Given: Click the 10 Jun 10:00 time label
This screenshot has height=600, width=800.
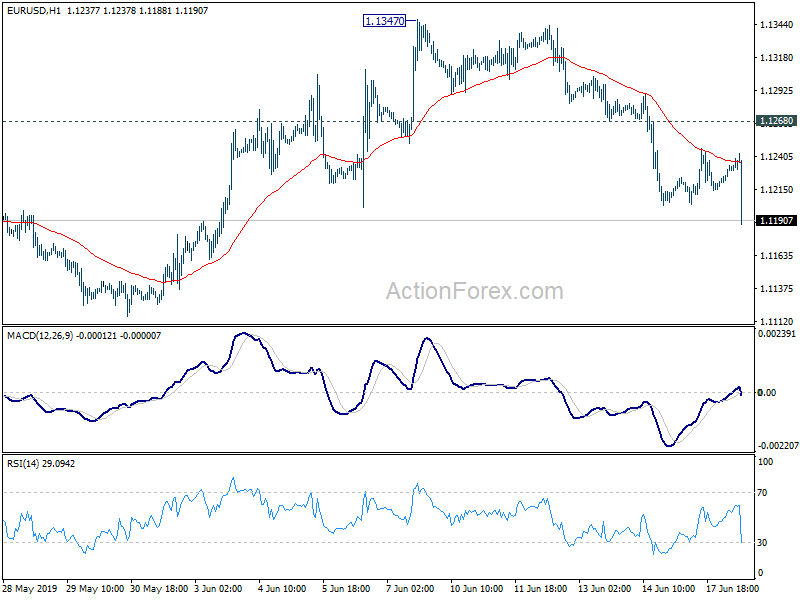Looking at the screenshot, I should click(x=477, y=589).
